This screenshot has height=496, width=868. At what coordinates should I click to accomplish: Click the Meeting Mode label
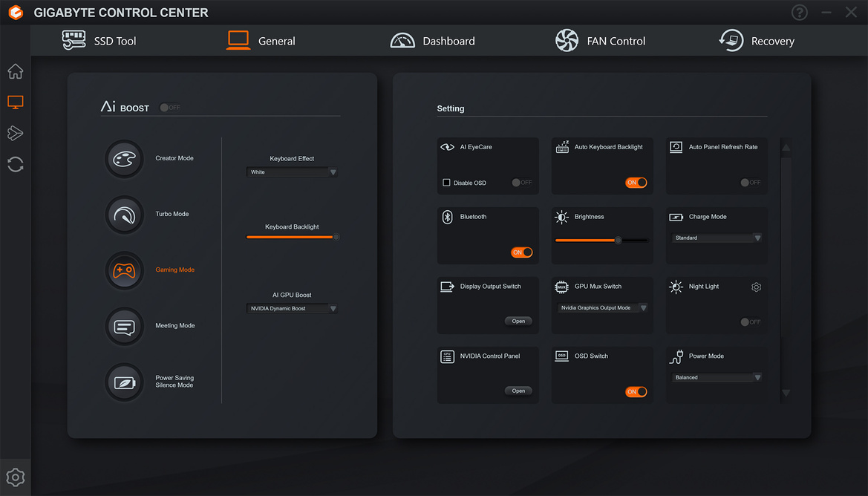click(175, 326)
